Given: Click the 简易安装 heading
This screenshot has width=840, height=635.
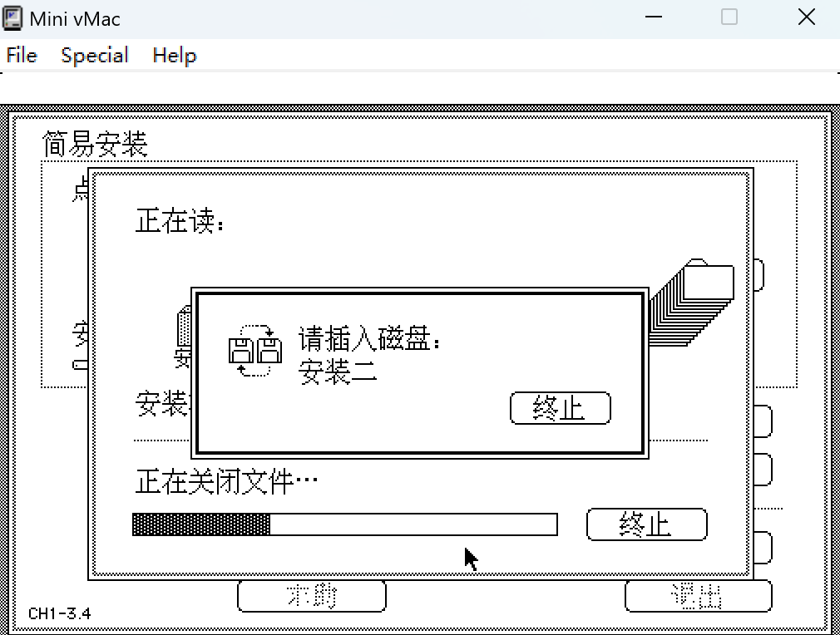Looking at the screenshot, I should pos(95,145).
